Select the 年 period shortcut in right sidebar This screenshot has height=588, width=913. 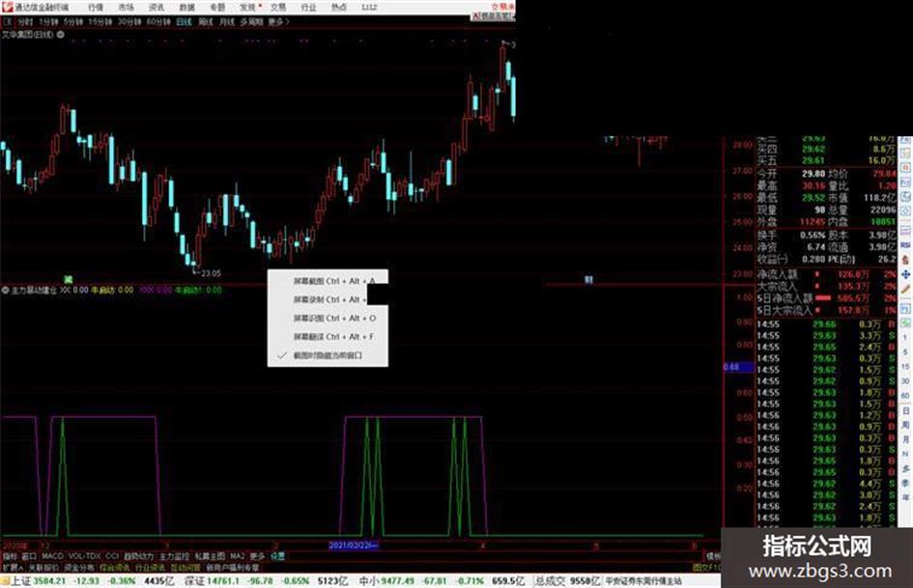point(905,498)
